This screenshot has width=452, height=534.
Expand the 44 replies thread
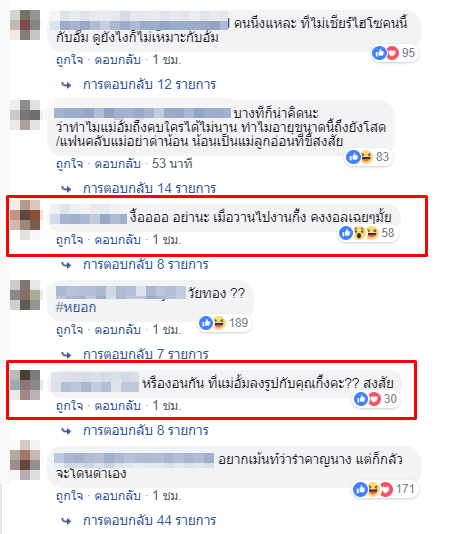150,520
